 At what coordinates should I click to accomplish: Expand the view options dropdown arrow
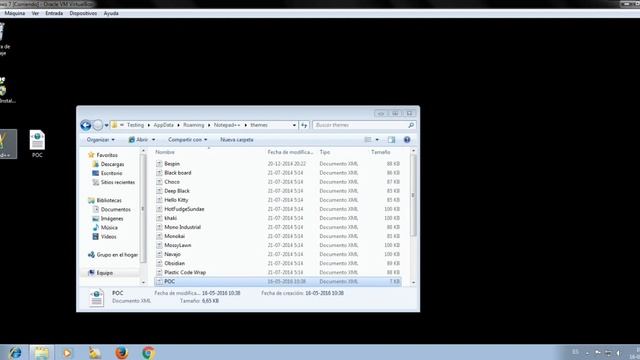click(x=377, y=140)
